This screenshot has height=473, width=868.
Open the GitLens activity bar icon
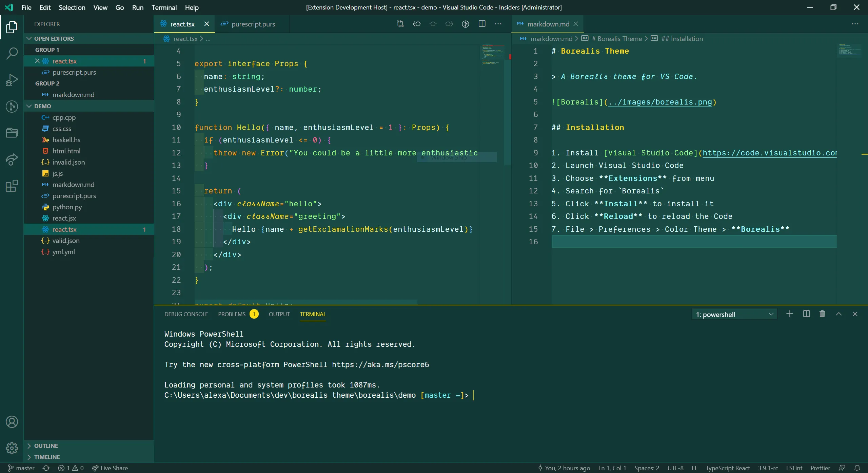(12, 107)
